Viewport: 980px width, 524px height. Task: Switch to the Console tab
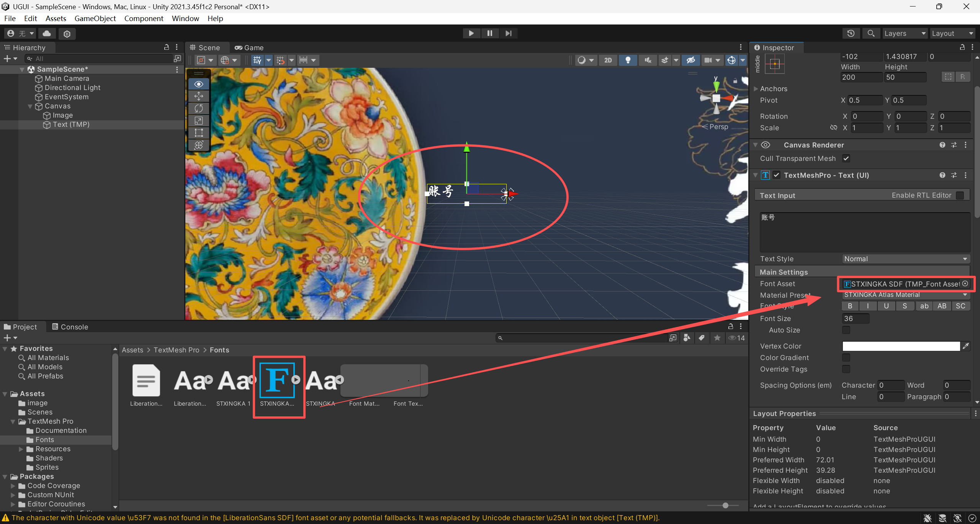pos(70,327)
